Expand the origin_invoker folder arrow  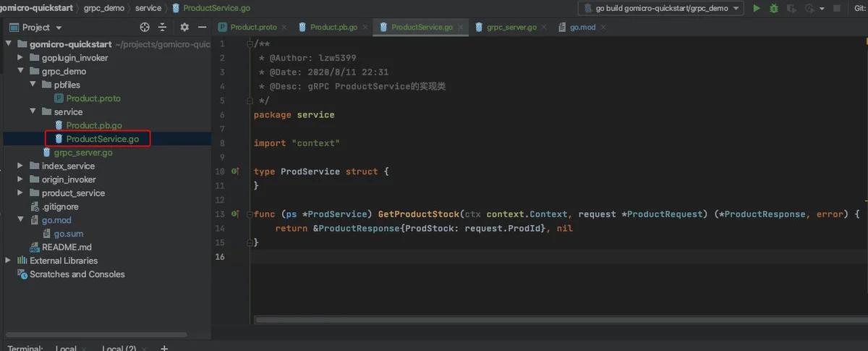pyautogui.click(x=20, y=179)
